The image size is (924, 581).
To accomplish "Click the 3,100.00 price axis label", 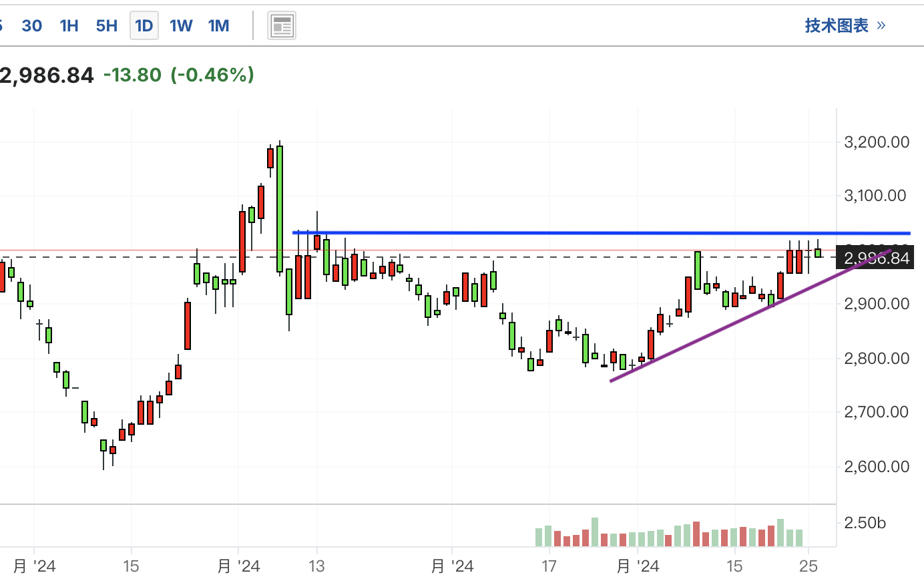I will coord(875,196).
